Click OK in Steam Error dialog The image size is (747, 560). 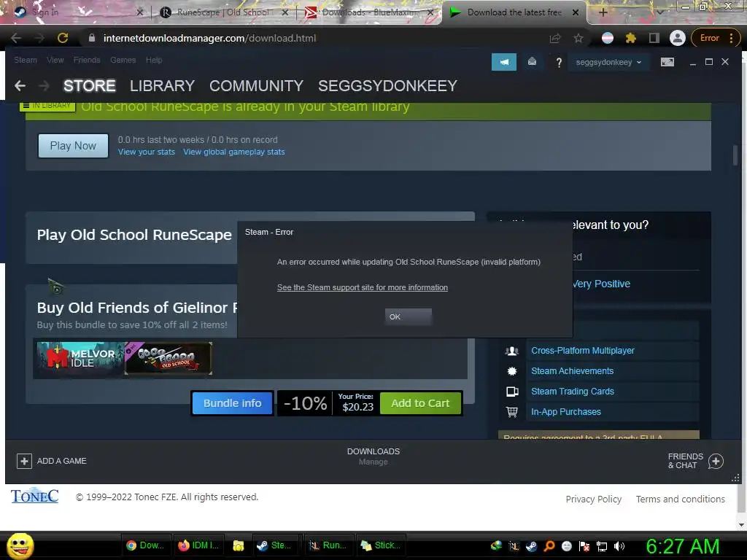coord(409,316)
